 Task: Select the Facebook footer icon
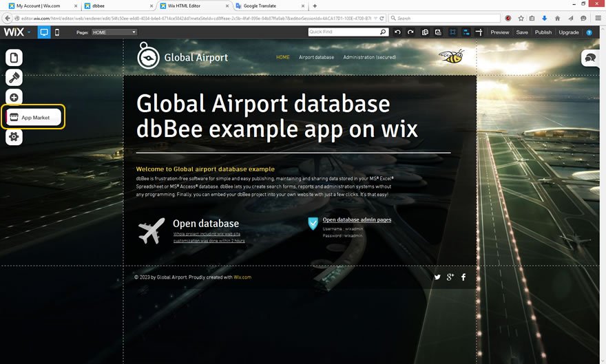click(x=463, y=277)
